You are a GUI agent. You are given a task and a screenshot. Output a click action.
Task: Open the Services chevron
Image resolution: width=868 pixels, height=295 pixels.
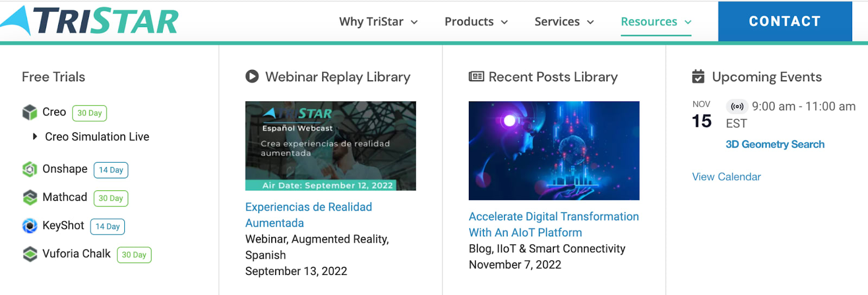coord(591,22)
